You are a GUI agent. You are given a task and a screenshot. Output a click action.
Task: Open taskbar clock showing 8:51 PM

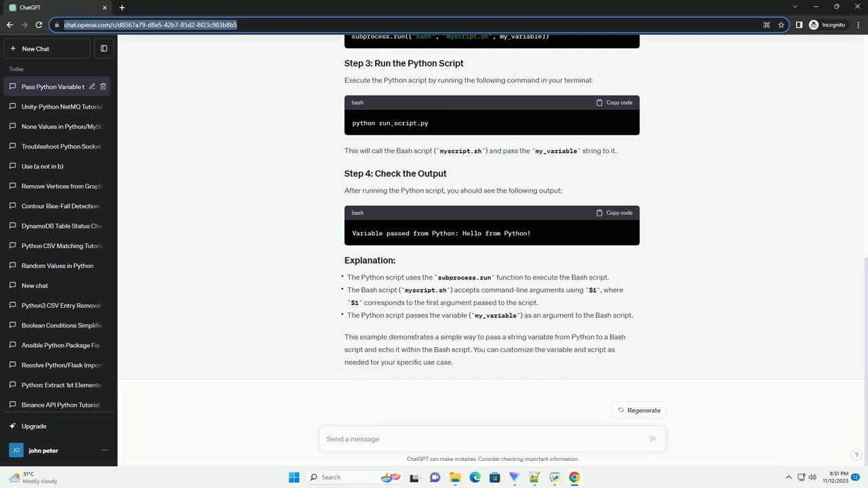pyautogui.click(x=835, y=477)
